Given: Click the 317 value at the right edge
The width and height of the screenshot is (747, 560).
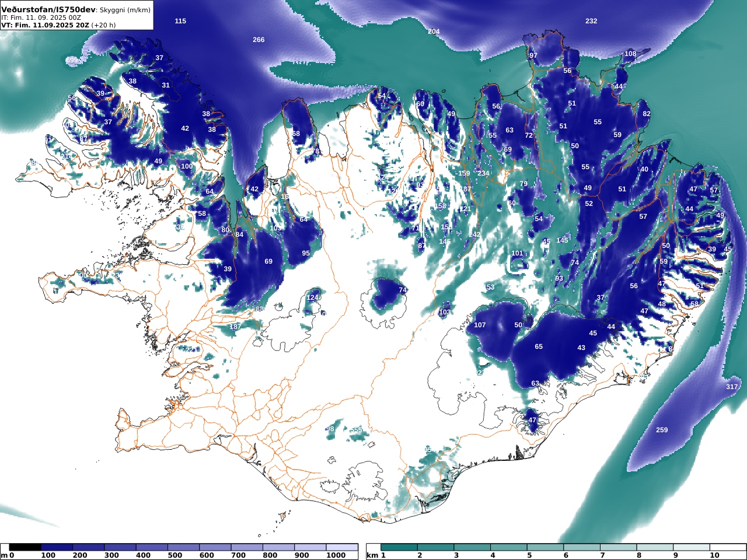Looking at the screenshot, I should 732,387.
